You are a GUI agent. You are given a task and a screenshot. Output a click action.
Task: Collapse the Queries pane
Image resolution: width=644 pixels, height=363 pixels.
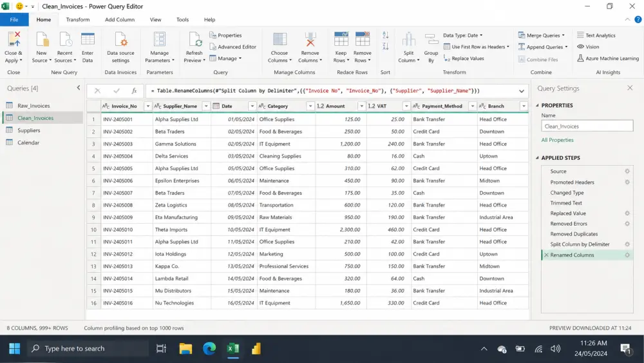(x=79, y=88)
